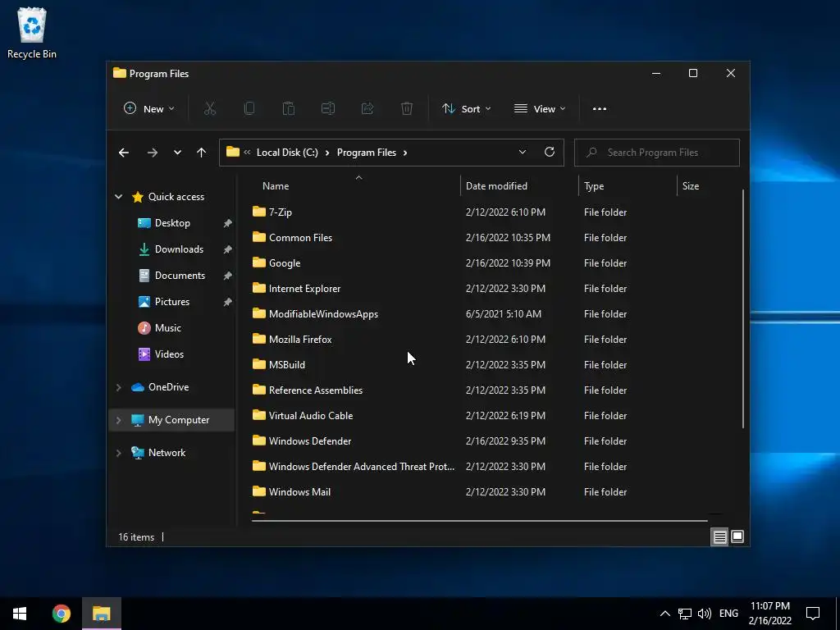Open Recycle Bin on desktop
Viewport: 840px width, 630px height.
(32, 33)
